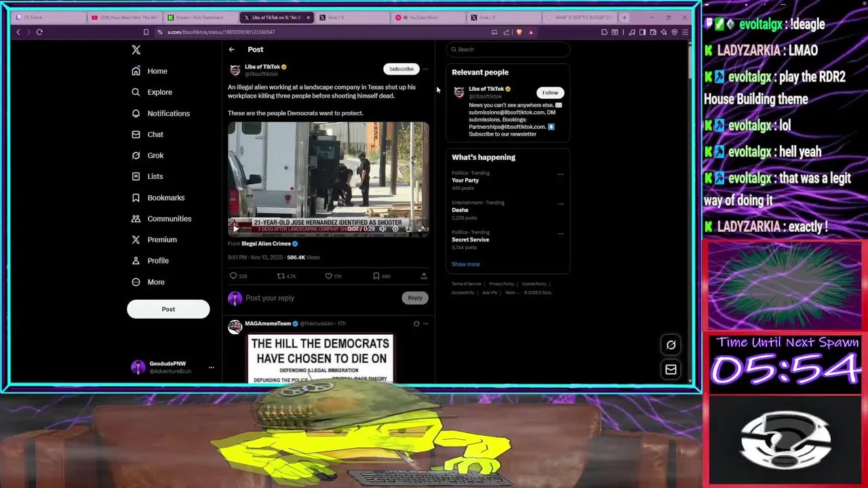Click the Subscribe button on the post

[401, 68]
